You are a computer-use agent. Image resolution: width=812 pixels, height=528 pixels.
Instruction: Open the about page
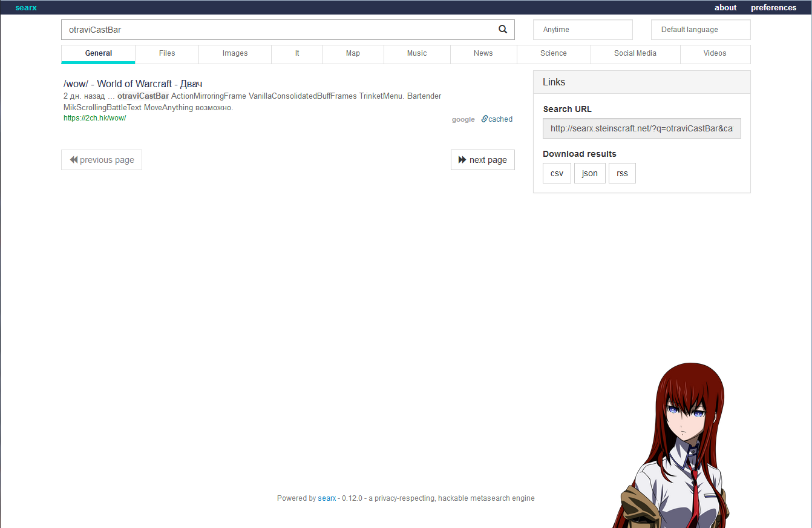point(725,8)
